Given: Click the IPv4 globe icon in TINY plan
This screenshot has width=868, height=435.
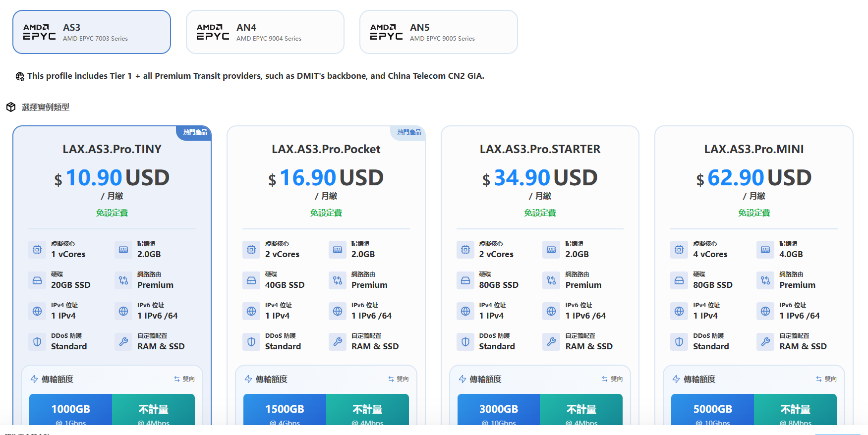Looking at the screenshot, I should click(x=37, y=311).
